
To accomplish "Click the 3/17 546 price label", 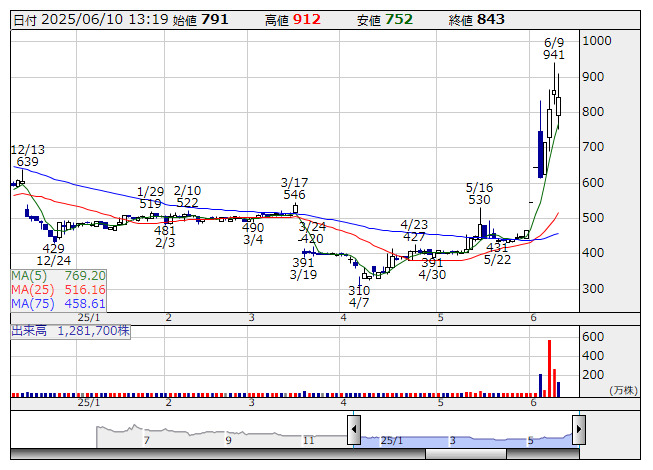I will [294, 188].
